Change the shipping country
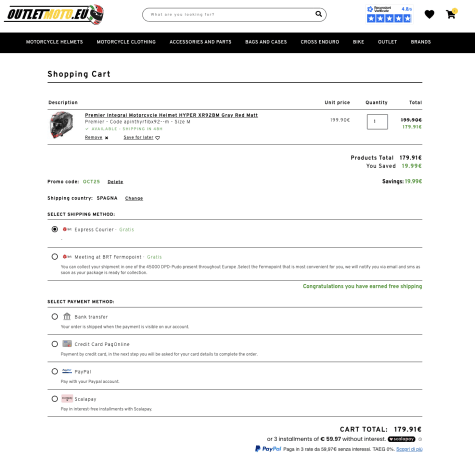Viewport: 475px width, 457px height. [134, 198]
